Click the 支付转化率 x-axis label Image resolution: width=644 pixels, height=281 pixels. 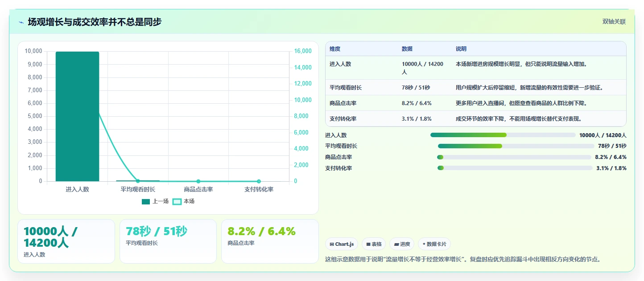click(x=259, y=189)
